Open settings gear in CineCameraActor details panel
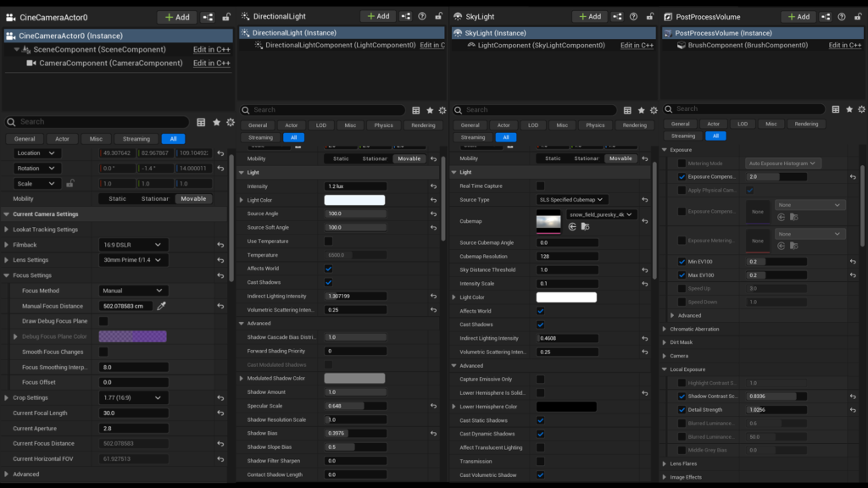 click(x=230, y=122)
